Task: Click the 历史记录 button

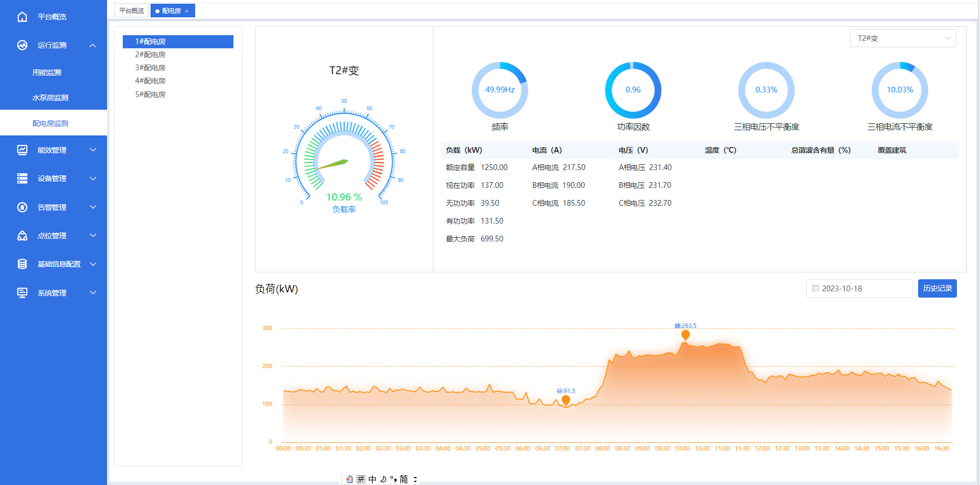Action: pyautogui.click(x=937, y=289)
